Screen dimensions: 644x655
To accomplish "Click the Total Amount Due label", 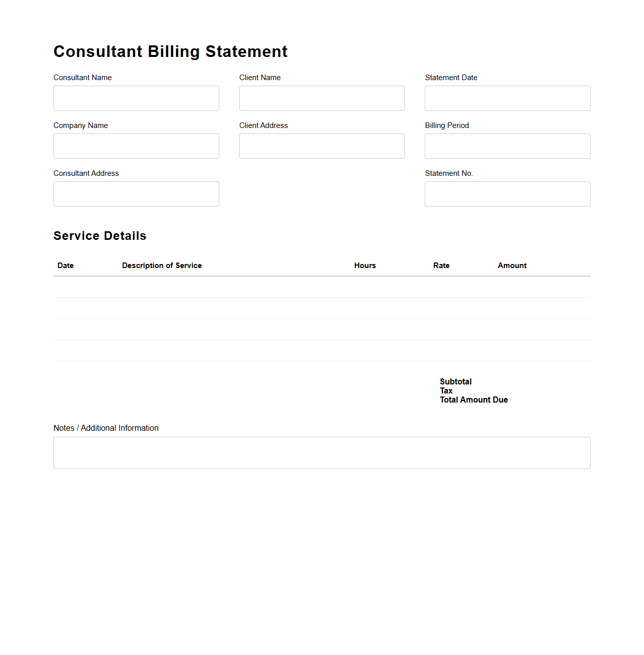I will 474,400.
